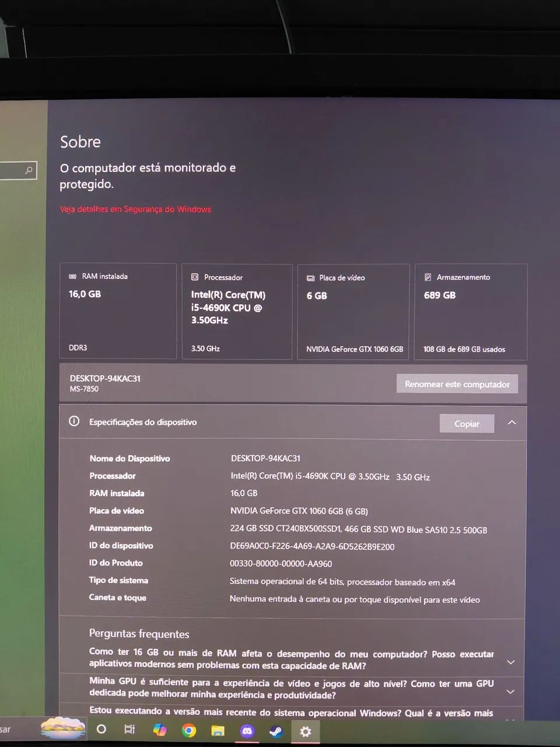Screen dimensions: 560x747
Task: Click the 108 GB de 689 GB usados text
Action: pos(464,350)
